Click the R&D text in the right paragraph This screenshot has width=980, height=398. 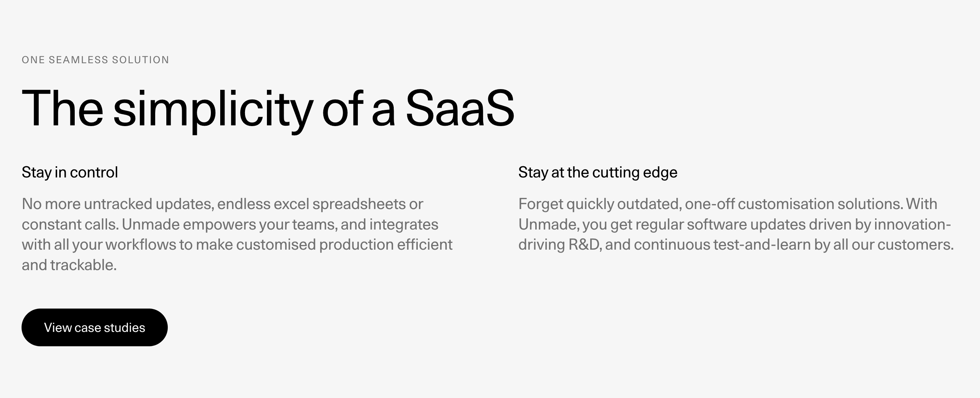coord(585,245)
